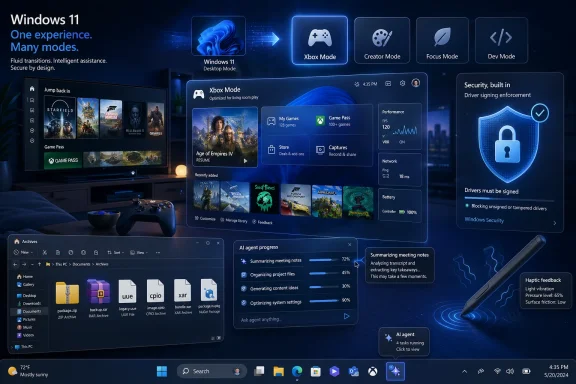Switch to Focus Mode tile

(442, 40)
